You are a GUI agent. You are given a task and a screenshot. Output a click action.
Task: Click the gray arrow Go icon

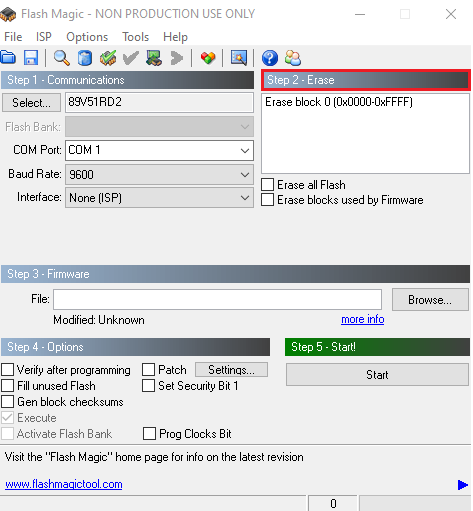(x=177, y=58)
